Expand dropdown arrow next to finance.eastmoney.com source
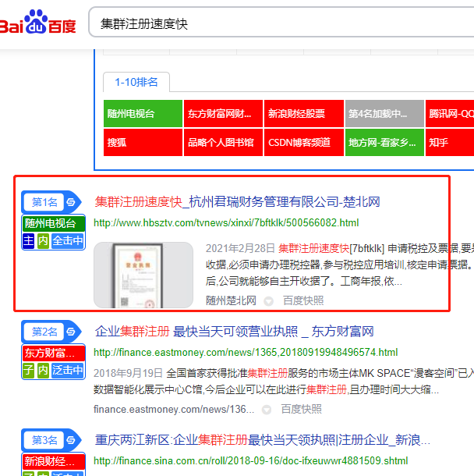This screenshot has width=474, height=476. [x=267, y=410]
